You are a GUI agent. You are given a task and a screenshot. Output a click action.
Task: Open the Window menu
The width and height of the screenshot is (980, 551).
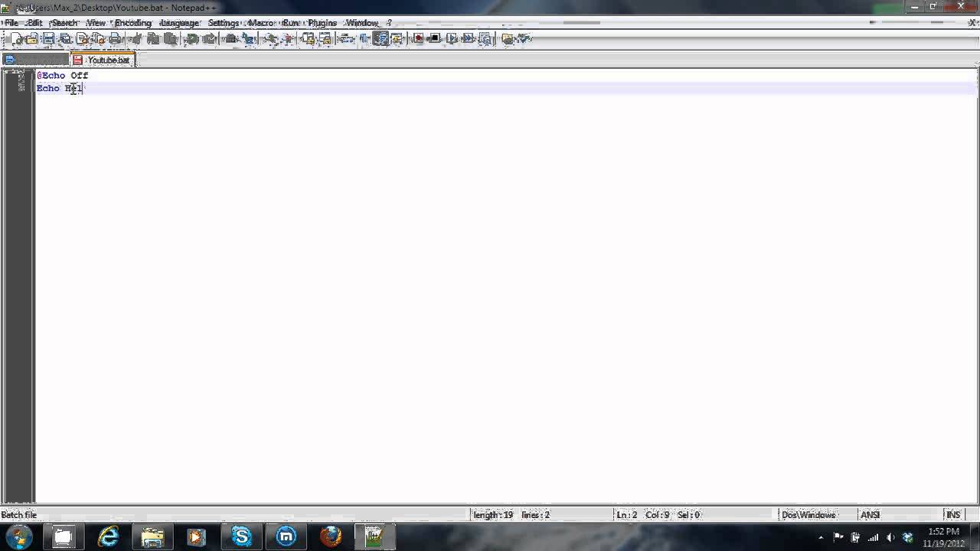(x=362, y=23)
